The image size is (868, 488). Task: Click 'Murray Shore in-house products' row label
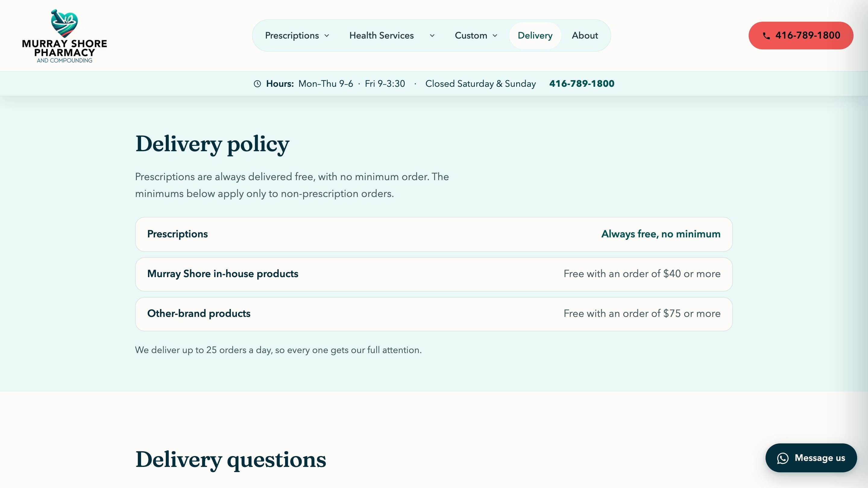[223, 274]
